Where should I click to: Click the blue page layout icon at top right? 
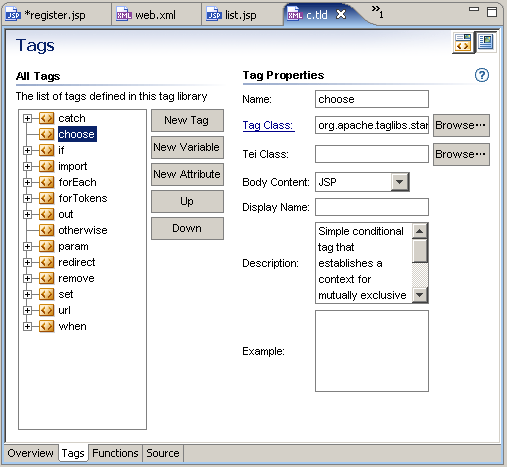485,42
